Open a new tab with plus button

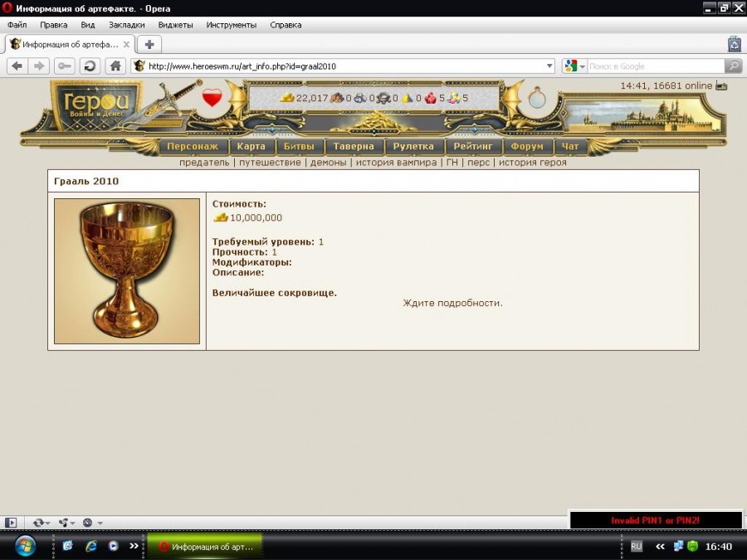(x=149, y=44)
